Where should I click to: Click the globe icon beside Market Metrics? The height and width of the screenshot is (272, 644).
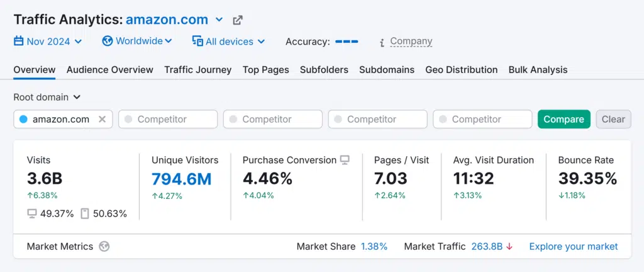coord(104,246)
